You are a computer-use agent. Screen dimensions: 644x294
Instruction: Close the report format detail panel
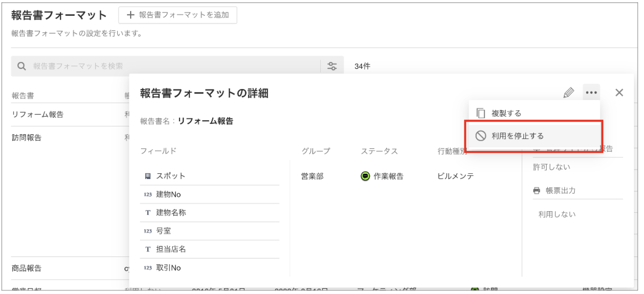click(620, 93)
